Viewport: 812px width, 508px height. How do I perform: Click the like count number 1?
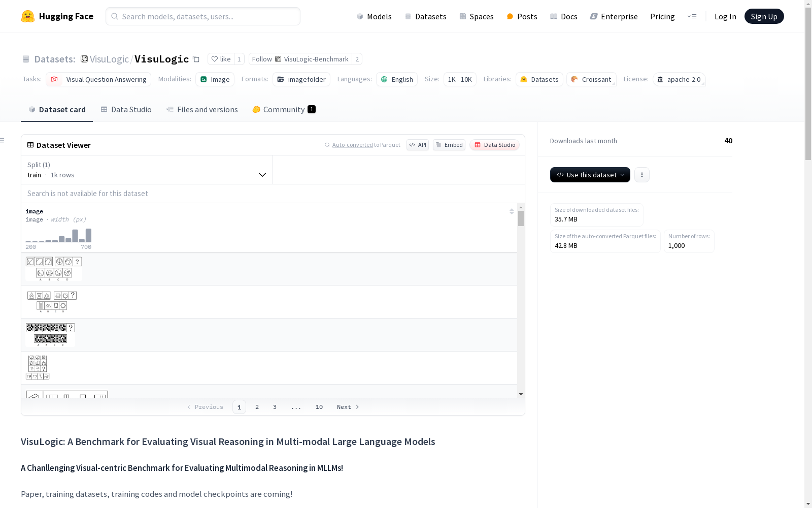[239, 59]
